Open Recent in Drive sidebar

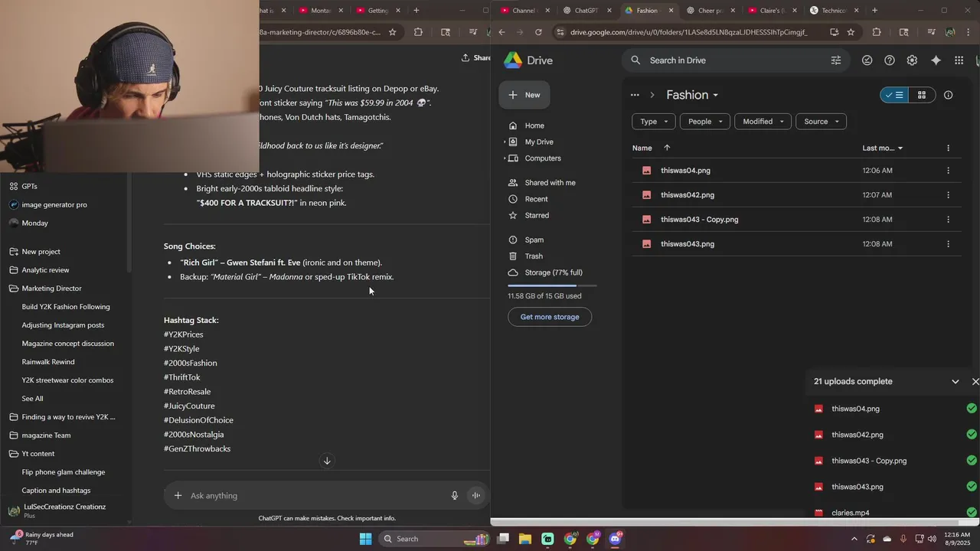[x=536, y=199]
